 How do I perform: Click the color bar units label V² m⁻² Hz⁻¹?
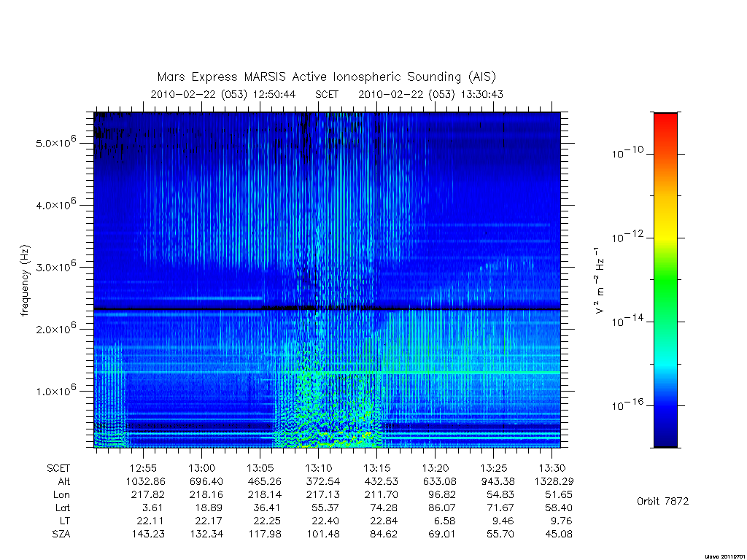tap(600, 280)
